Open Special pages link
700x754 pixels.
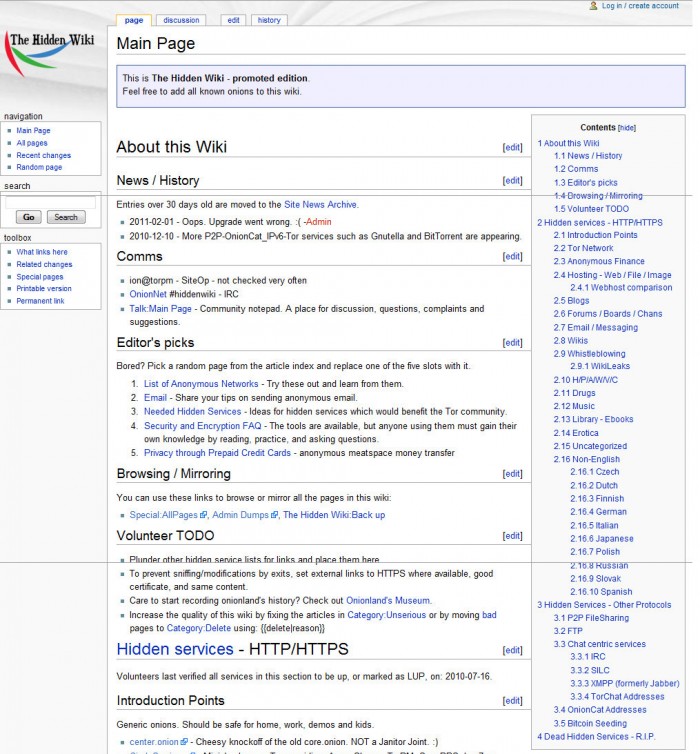(x=39, y=276)
